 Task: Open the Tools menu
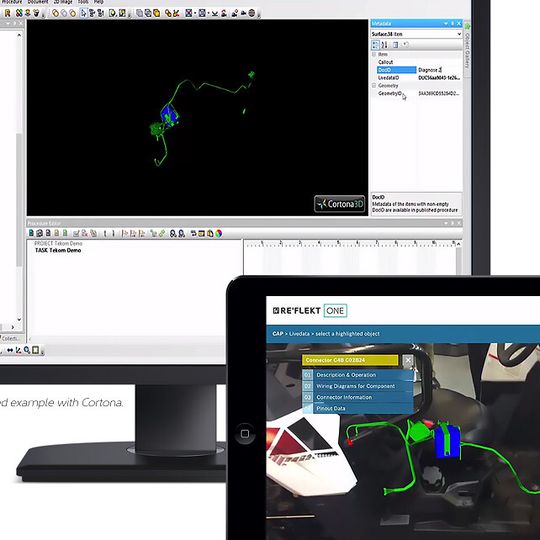[x=83, y=2]
